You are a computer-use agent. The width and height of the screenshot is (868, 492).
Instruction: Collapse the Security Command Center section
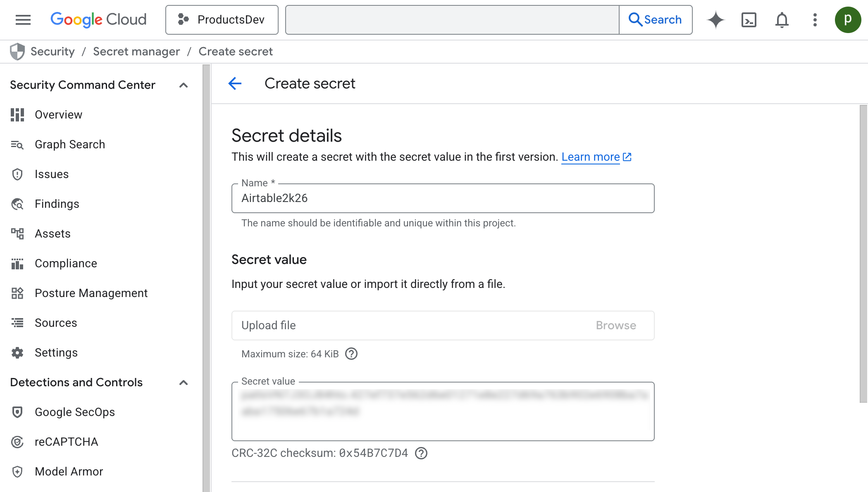coord(184,85)
